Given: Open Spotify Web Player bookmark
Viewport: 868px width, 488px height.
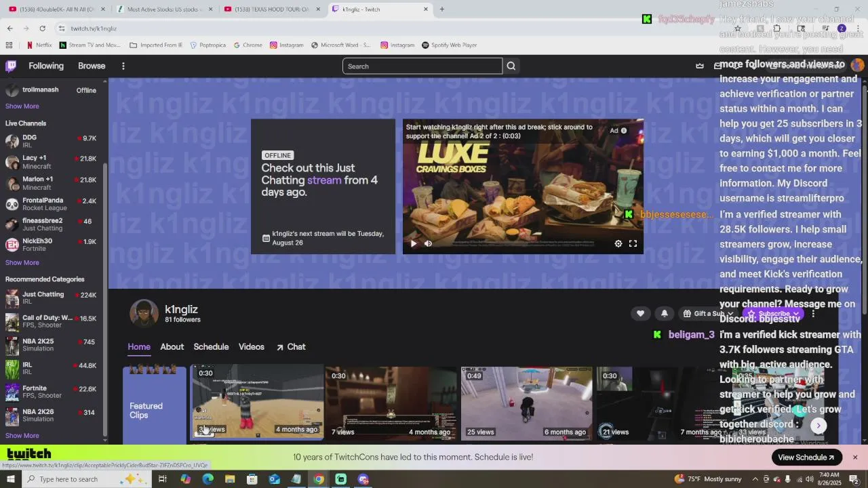Looking at the screenshot, I should click(x=449, y=45).
